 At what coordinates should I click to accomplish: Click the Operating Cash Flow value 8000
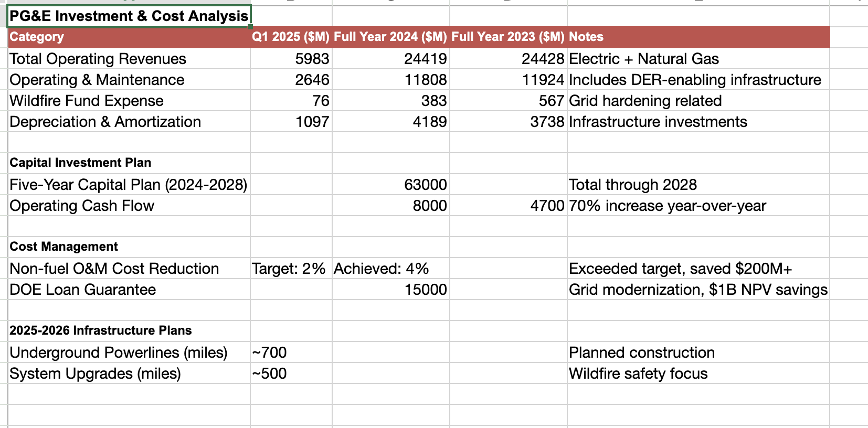pos(430,206)
